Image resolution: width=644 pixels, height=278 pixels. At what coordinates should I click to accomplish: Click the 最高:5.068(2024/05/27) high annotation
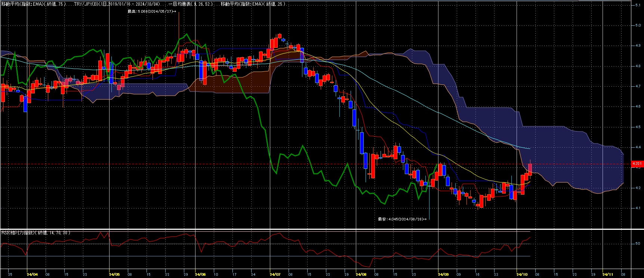coord(151,11)
